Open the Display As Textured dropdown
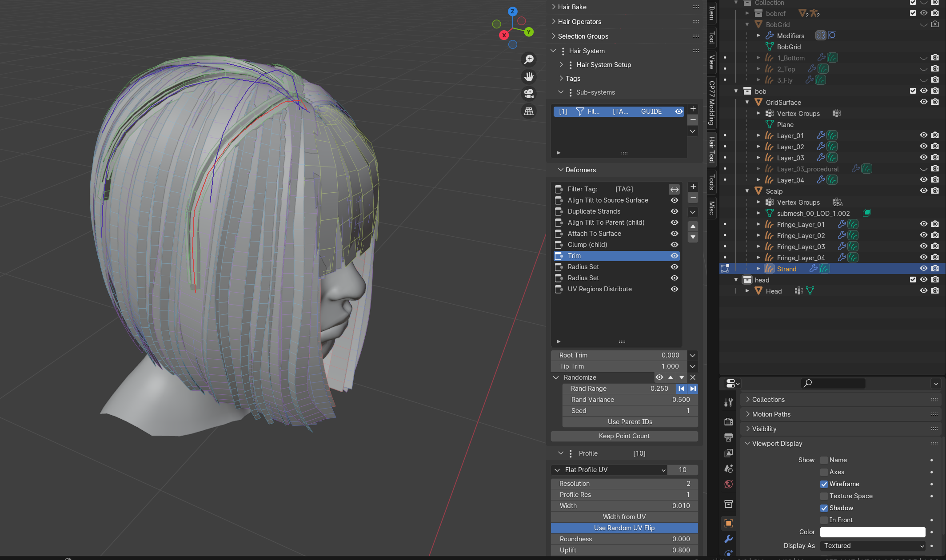The width and height of the screenshot is (946, 560). (873, 546)
